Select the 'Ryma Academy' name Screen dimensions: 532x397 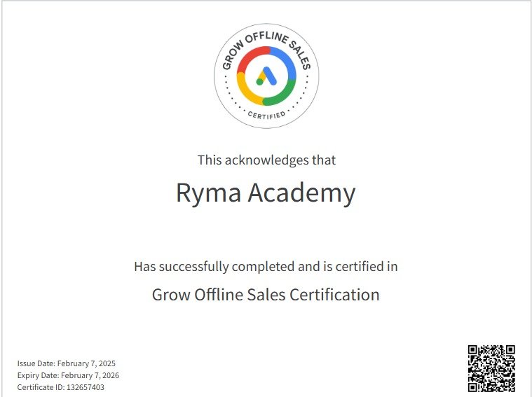point(266,193)
